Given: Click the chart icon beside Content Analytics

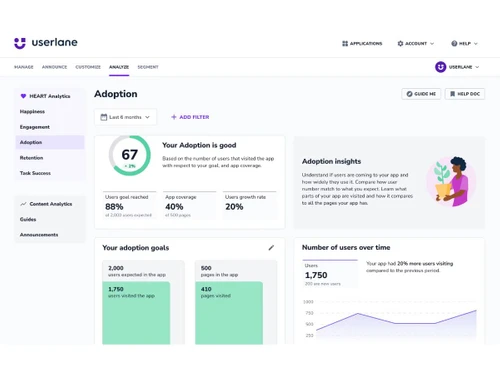Looking at the screenshot, I should coord(23,204).
